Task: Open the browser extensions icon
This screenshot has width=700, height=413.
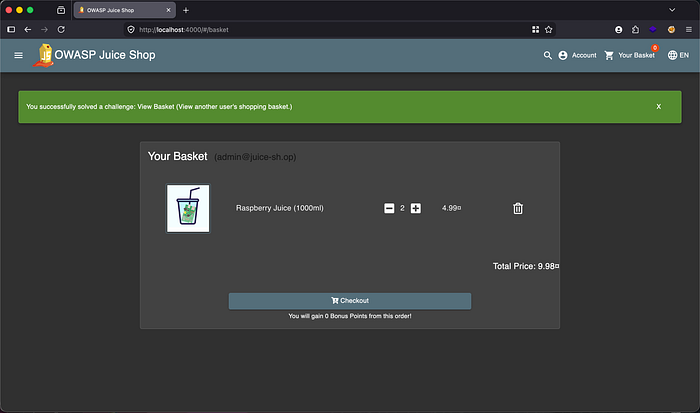Action: tap(635, 29)
